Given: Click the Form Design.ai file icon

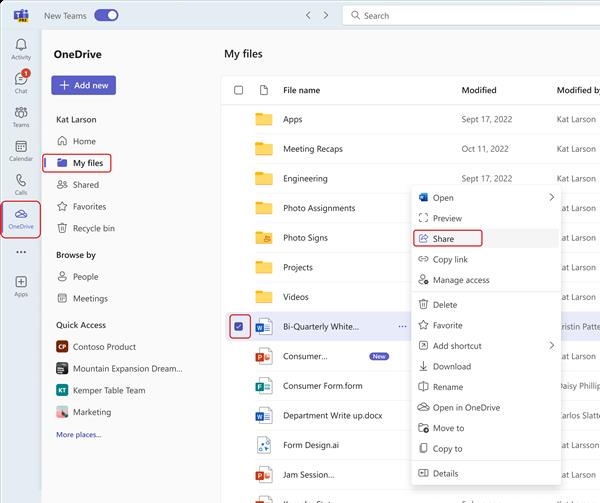Looking at the screenshot, I should coord(264,445).
